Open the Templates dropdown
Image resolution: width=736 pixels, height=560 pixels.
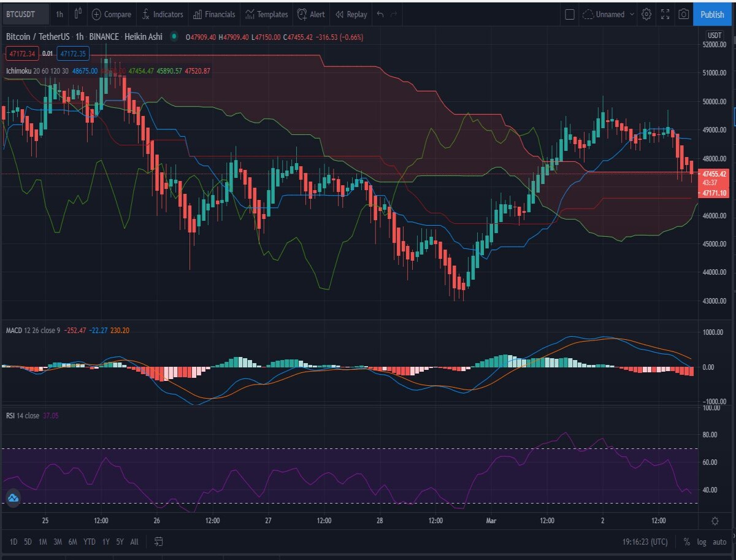click(266, 14)
